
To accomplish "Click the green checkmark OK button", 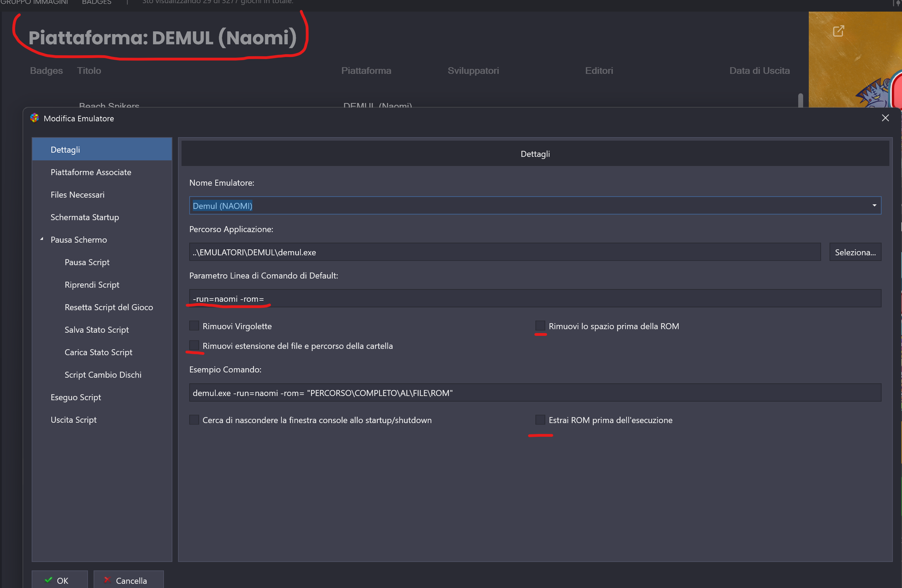I will point(59,580).
